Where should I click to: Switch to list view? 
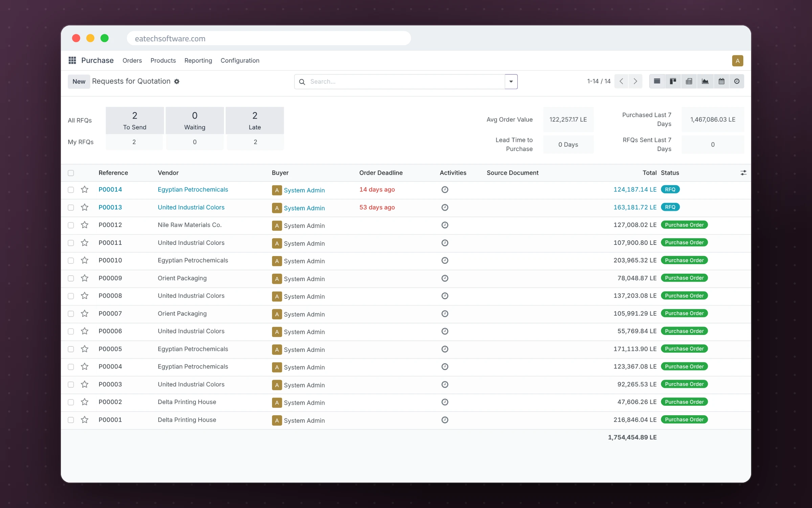coord(657,81)
